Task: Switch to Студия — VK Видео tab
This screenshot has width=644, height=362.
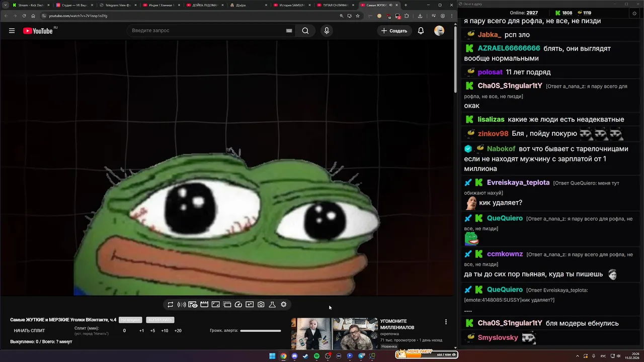Action: [74, 5]
